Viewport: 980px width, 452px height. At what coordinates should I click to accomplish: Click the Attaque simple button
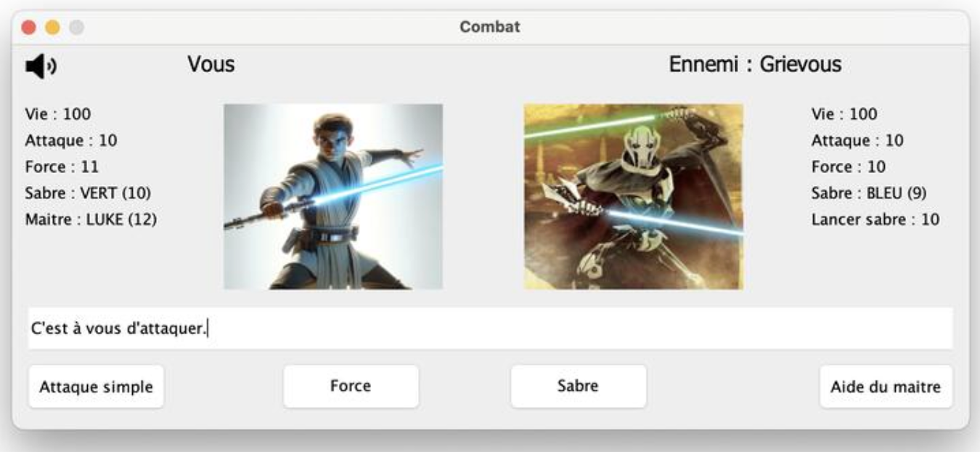(x=96, y=387)
